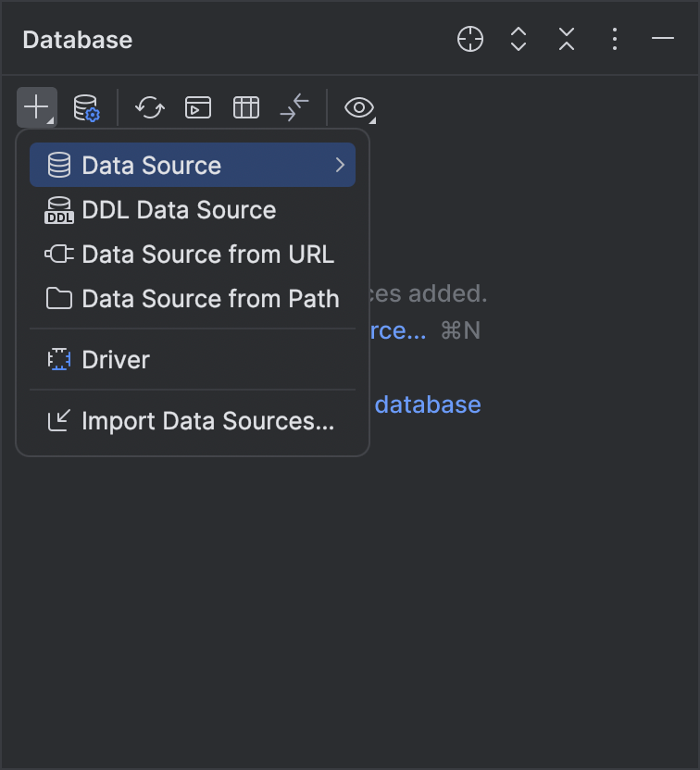Refresh the database connections

[x=149, y=107]
